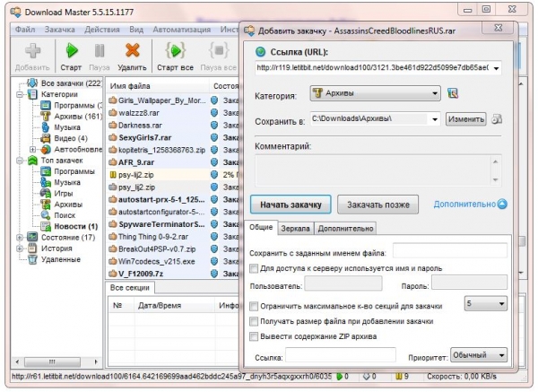Collapse the Категории tree node
538x392 pixels.
pyautogui.click(x=20, y=94)
